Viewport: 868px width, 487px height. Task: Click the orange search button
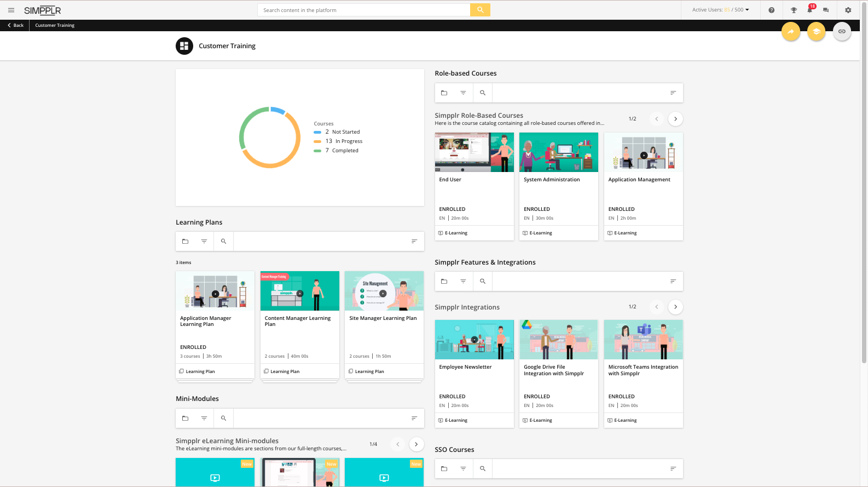coord(480,10)
